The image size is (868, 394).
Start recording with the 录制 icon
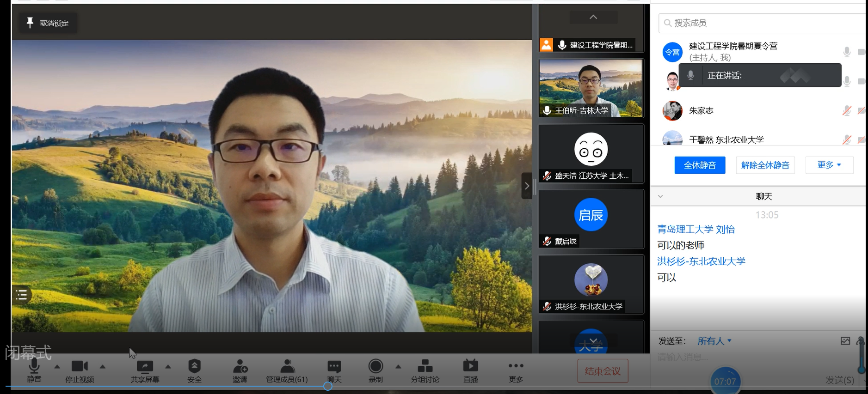pyautogui.click(x=376, y=367)
